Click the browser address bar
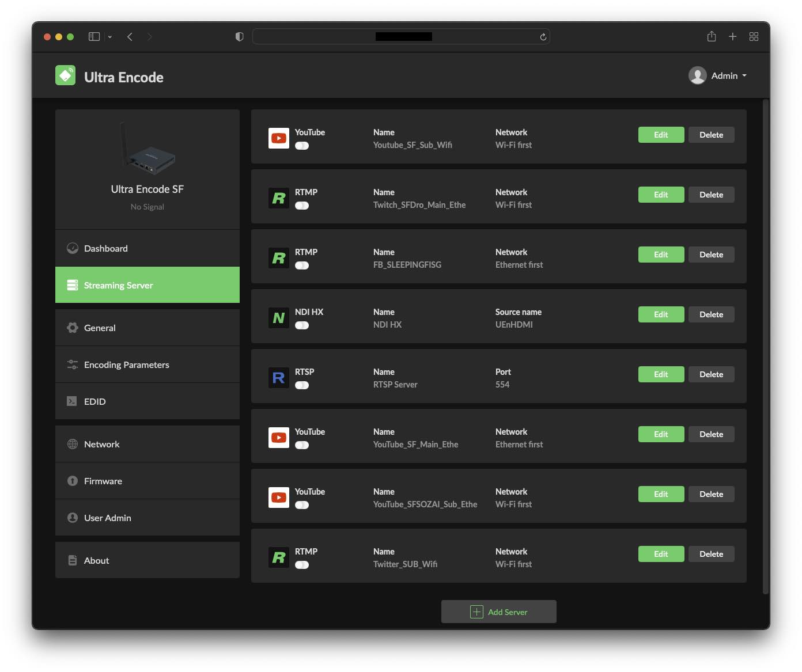This screenshot has width=802, height=672. pos(401,36)
